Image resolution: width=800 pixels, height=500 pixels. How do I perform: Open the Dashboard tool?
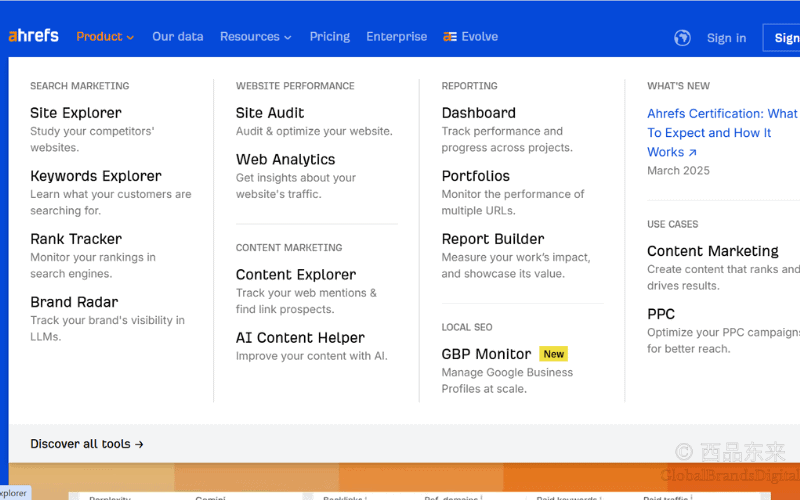click(479, 113)
